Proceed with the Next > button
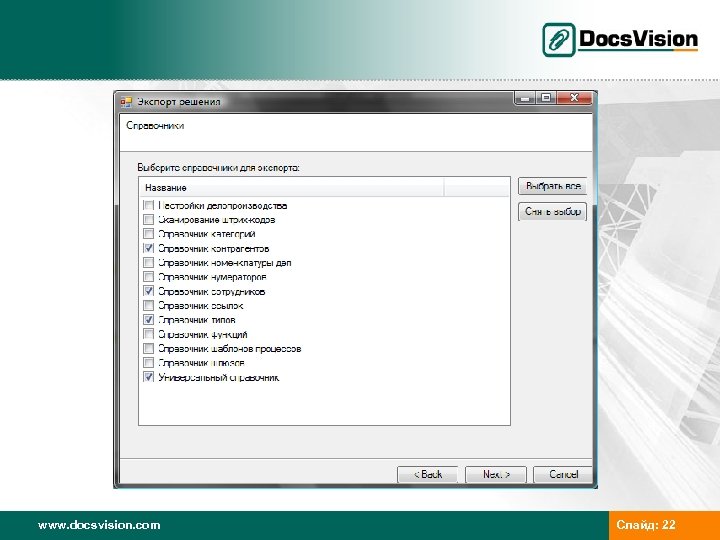The height and width of the screenshot is (540, 720). point(496,474)
